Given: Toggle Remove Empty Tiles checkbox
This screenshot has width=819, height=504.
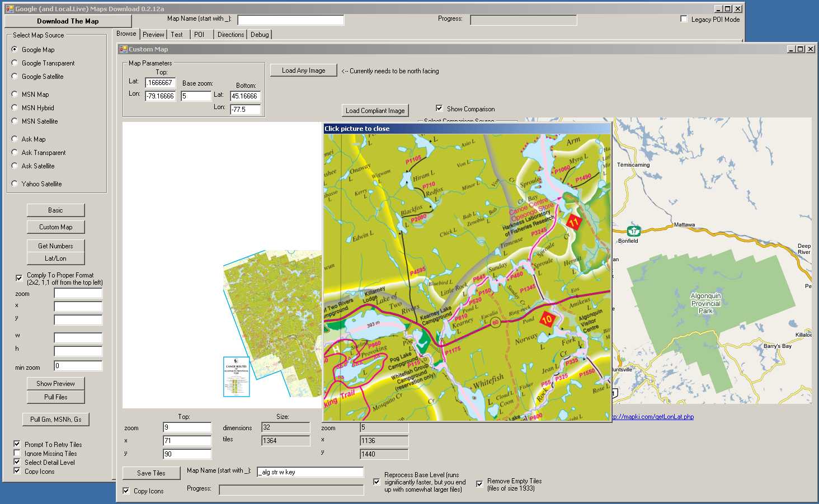Looking at the screenshot, I should 479,484.
